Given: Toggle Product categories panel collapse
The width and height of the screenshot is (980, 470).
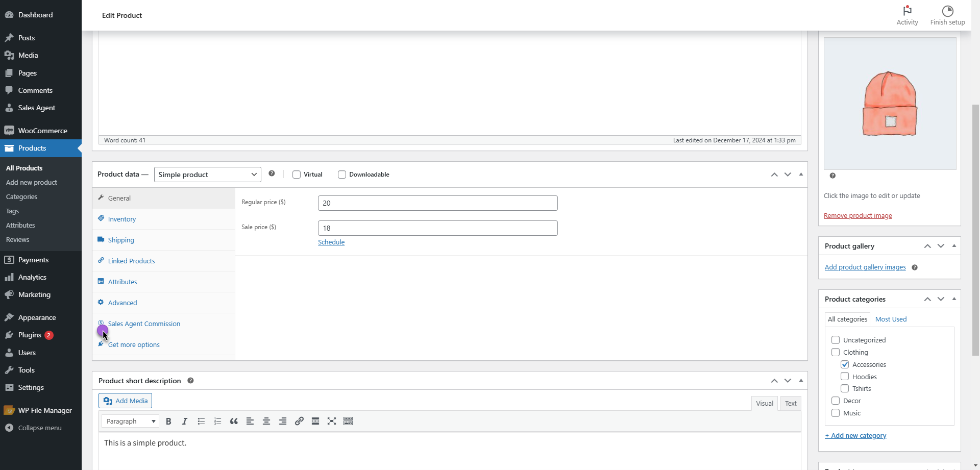Looking at the screenshot, I should coord(954,299).
